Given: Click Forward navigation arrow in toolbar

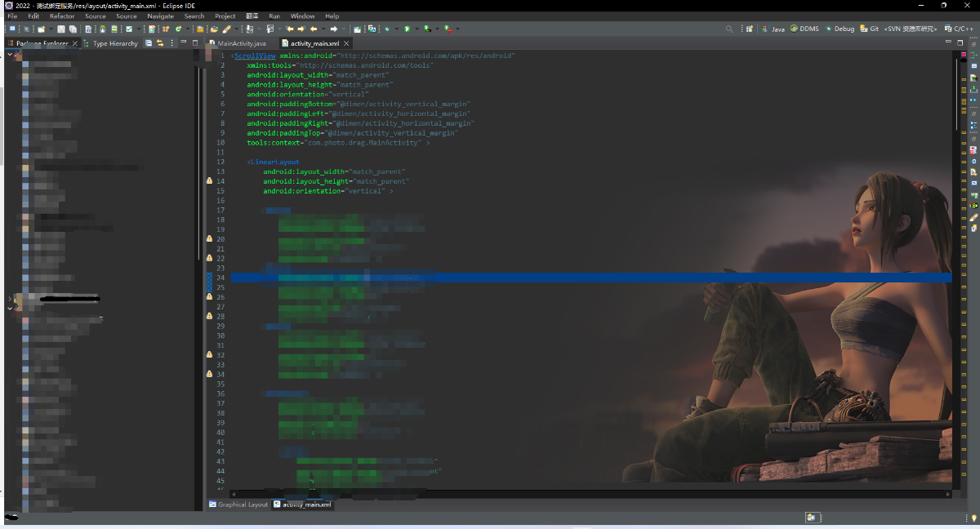Looking at the screenshot, I should 333,29.
